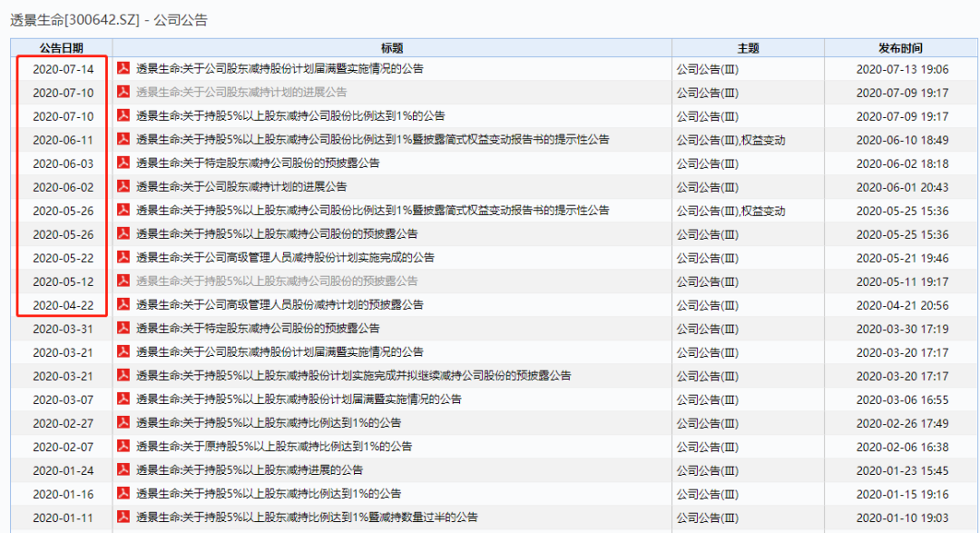Click page heading 透景生命[300642.SZ] - 公司公告
The image size is (980, 533).
109,20
